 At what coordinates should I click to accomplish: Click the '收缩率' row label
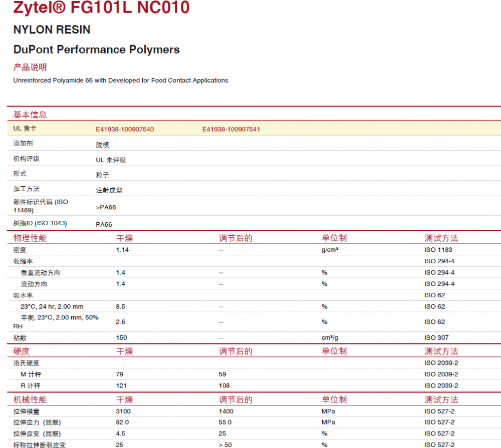pos(23,261)
